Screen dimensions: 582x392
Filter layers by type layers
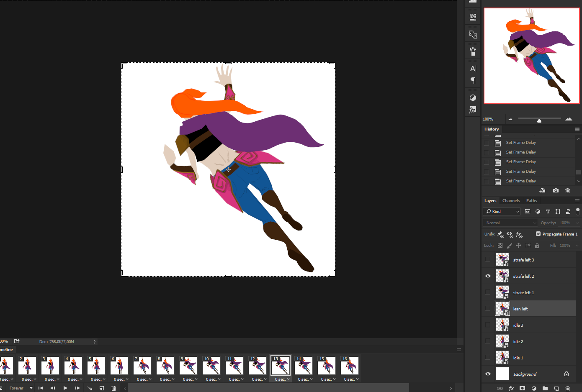[x=548, y=212]
